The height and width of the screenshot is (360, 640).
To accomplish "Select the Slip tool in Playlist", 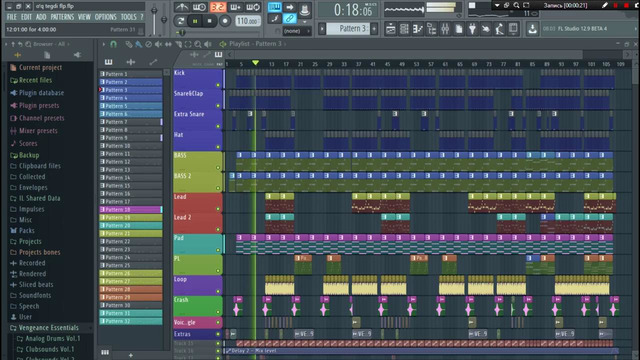I will click(168, 44).
